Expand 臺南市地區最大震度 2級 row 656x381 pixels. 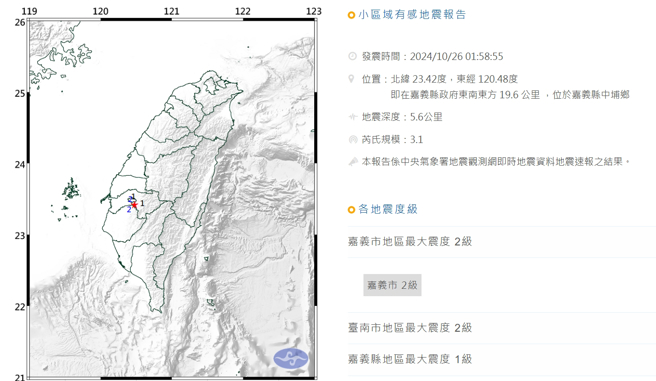tap(502, 328)
